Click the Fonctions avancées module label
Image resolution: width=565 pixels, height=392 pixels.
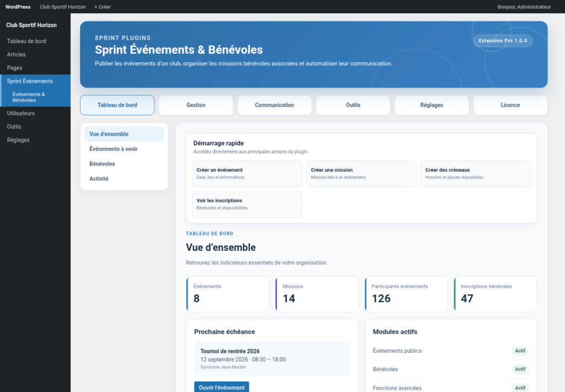tap(397, 388)
